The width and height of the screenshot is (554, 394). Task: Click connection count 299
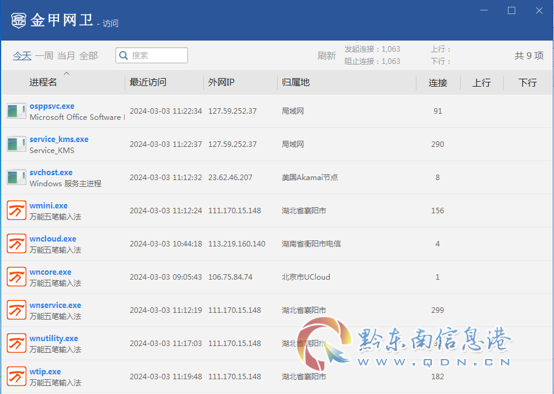pos(437,310)
